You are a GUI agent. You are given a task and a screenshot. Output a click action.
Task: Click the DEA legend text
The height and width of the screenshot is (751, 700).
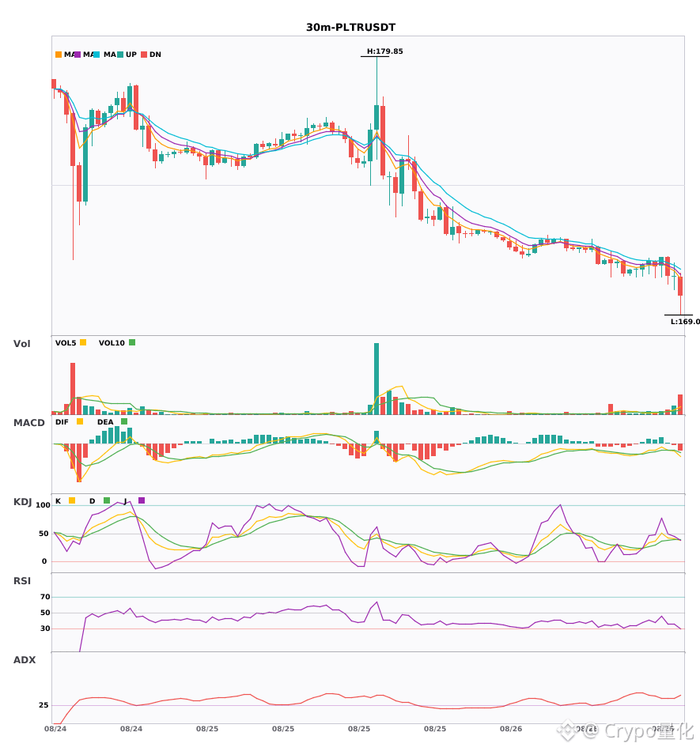105,422
